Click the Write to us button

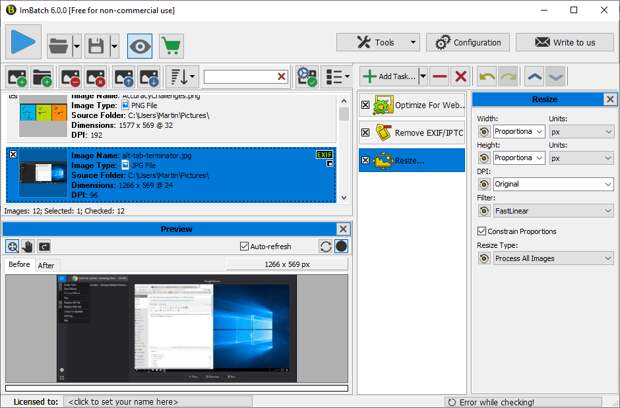coord(565,42)
